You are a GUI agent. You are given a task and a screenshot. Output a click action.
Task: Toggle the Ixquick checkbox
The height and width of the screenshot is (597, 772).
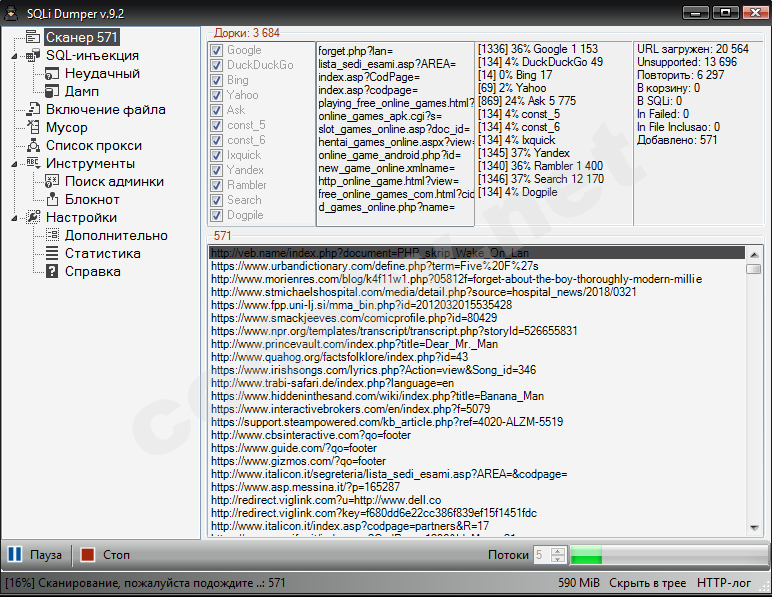216,156
